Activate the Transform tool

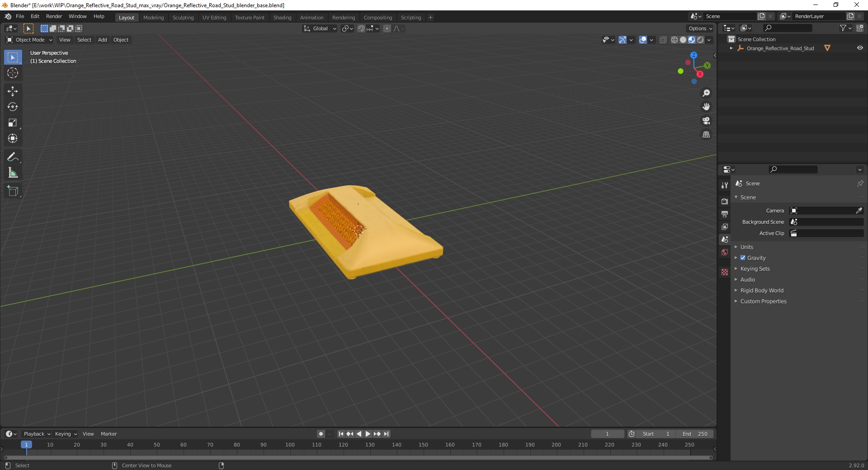coord(13,139)
